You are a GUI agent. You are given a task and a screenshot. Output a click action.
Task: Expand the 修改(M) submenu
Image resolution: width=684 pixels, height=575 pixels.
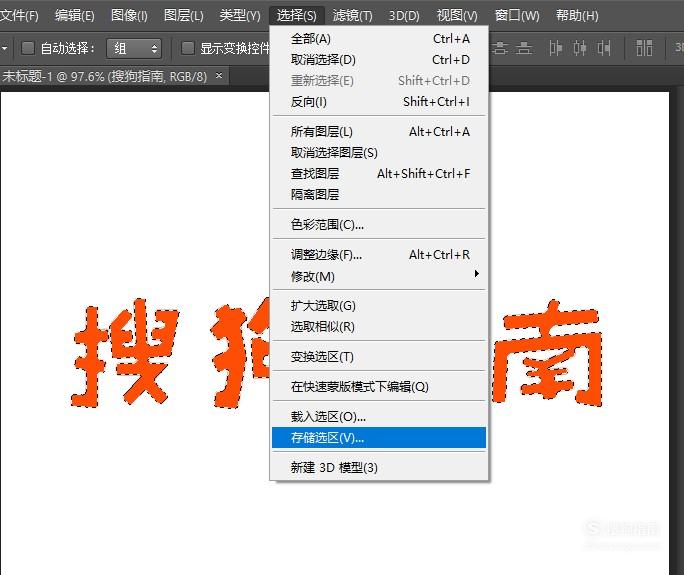(x=379, y=276)
